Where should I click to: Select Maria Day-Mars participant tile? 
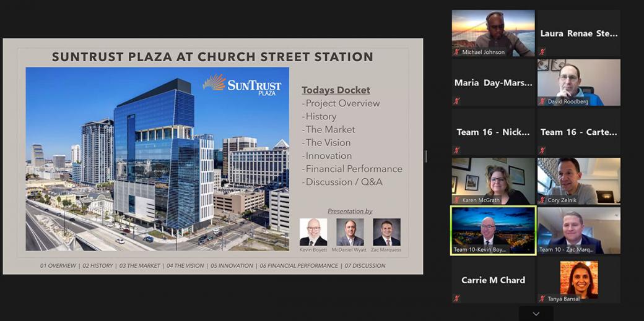494,82
